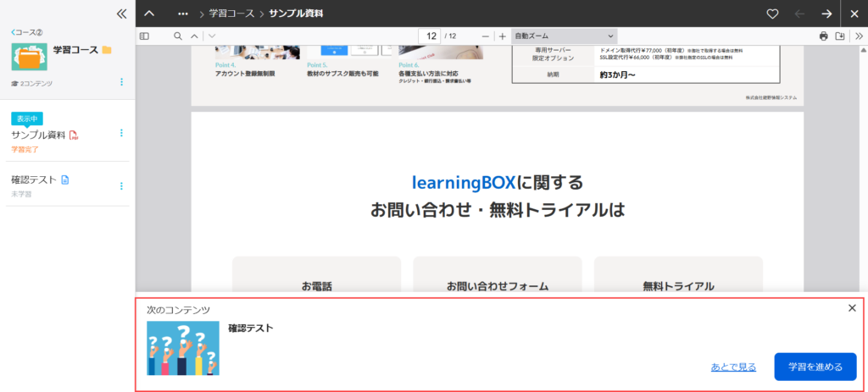This screenshot has width=868, height=392.
Task: Click the 表示中 badge
Action: 27,119
